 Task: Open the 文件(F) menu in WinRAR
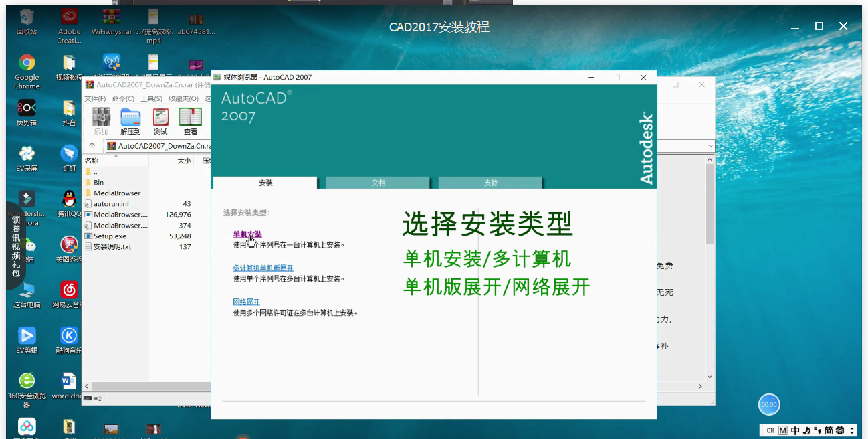(96, 98)
